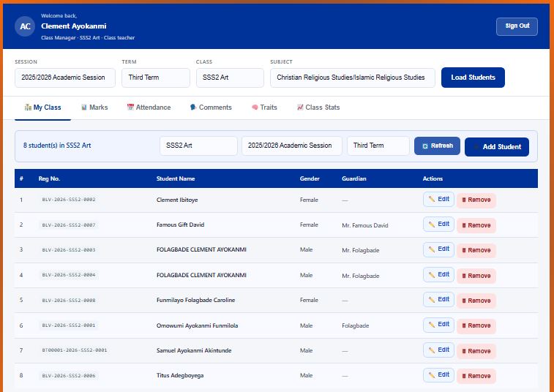
Task: Click the Student Name column header
Action: click(176, 178)
